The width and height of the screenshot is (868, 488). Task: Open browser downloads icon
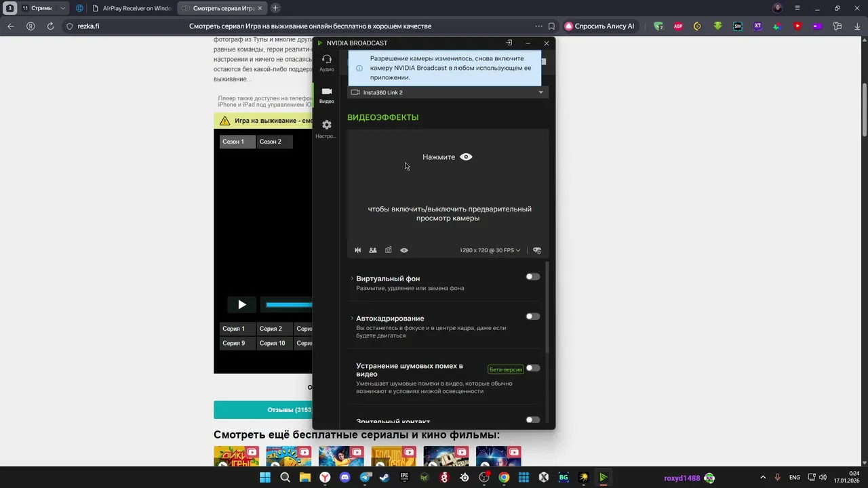[x=856, y=26]
